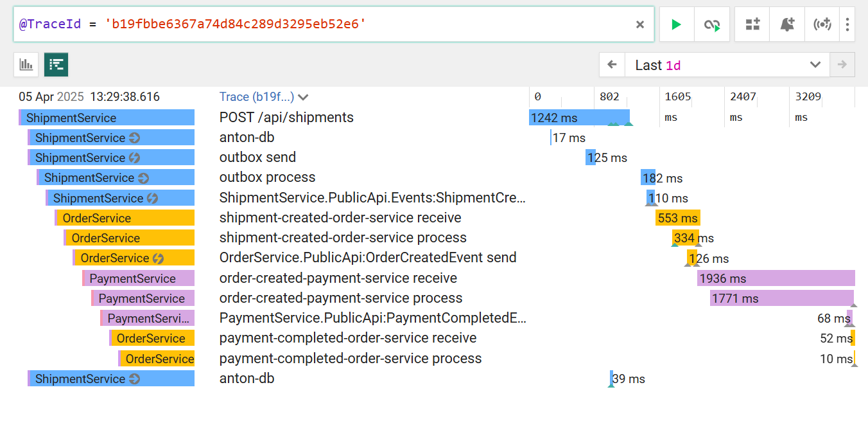Click the 1605 timeline tick label

point(678,97)
